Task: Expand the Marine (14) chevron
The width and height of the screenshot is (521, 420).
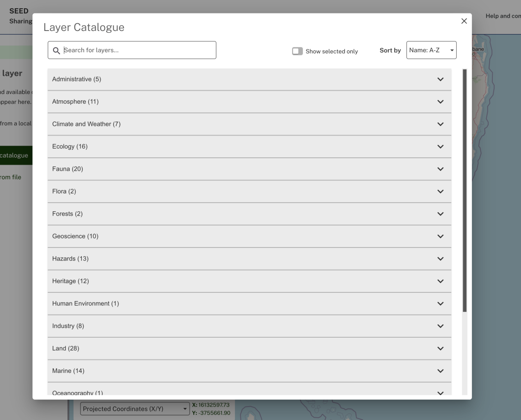Action: (x=440, y=371)
